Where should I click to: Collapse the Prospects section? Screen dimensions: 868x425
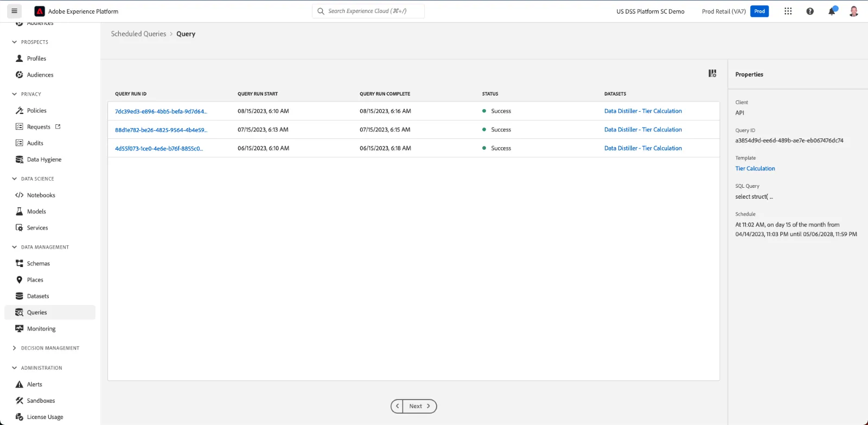pos(14,42)
